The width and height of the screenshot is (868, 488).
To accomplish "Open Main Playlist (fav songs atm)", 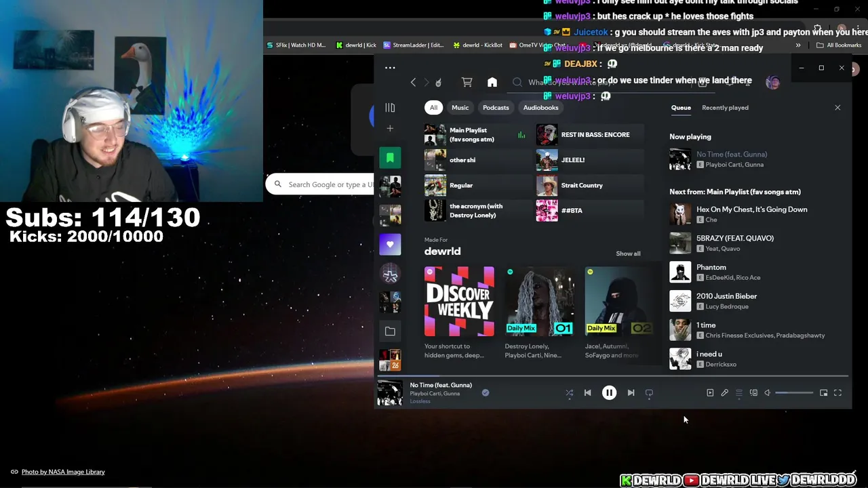I will pyautogui.click(x=477, y=134).
